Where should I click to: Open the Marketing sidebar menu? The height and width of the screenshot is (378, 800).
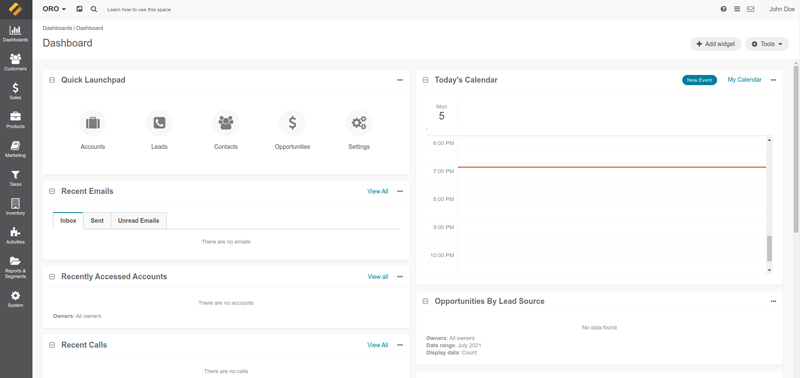(x=15, y=149)
